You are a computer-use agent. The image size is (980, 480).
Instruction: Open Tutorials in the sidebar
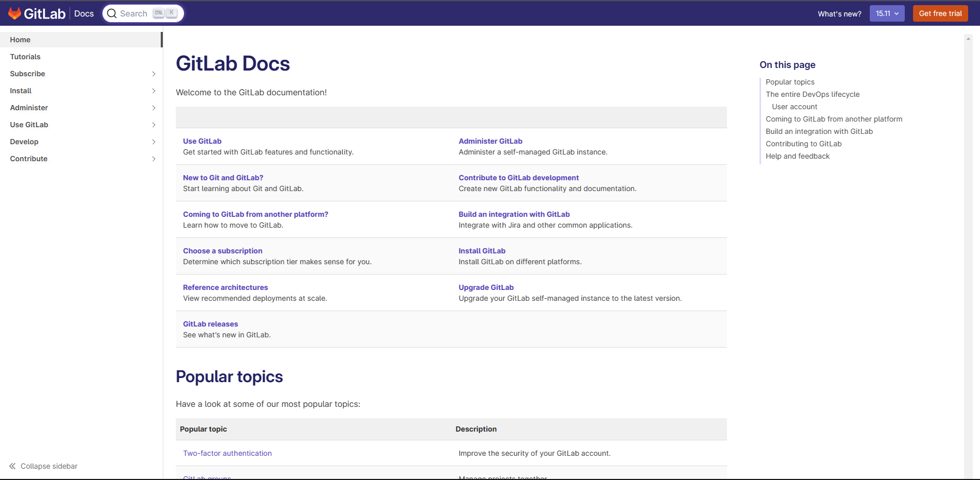coord(25,57)
